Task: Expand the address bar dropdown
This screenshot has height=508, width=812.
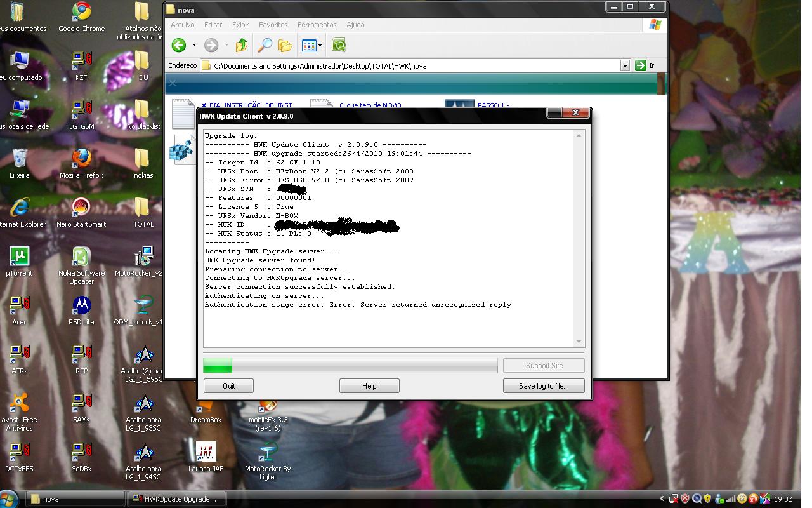Action: tap(625, 65)
